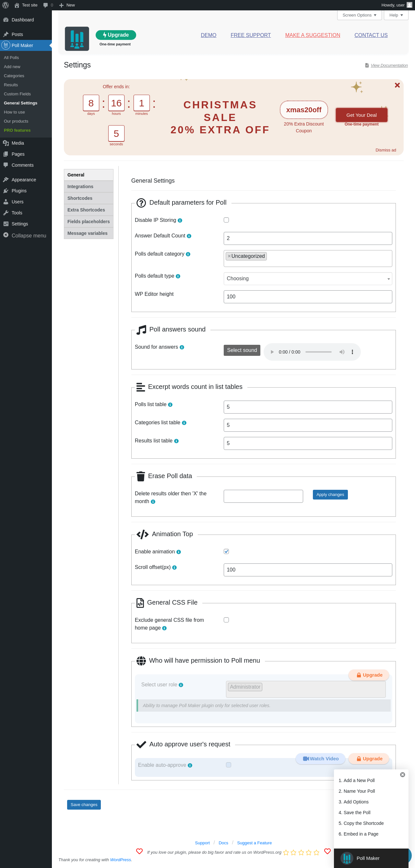This screenshot has width=415, height=868.
Task: Click the Poll Maker logo icon
Action: (x=77, y=39)
